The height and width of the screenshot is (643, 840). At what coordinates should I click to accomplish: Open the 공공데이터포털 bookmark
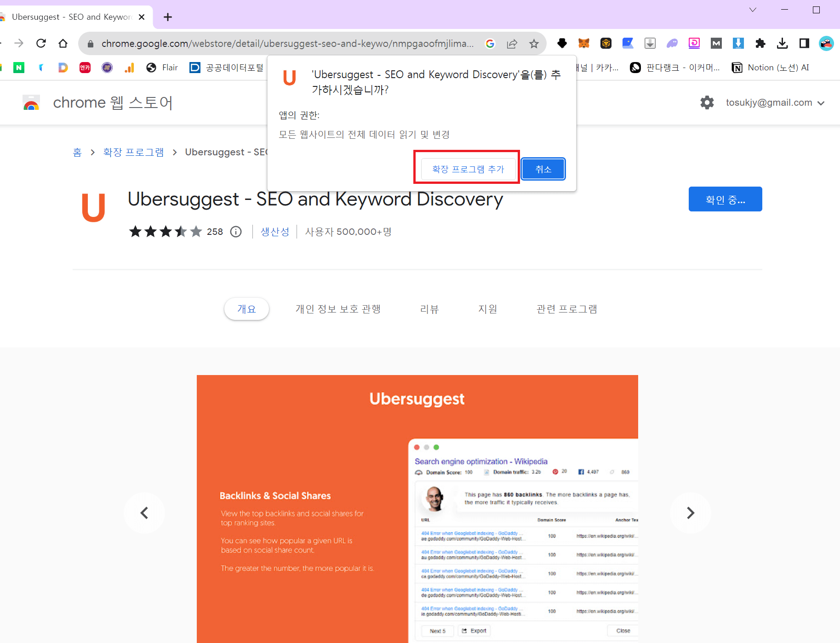[x=227, y=68]
